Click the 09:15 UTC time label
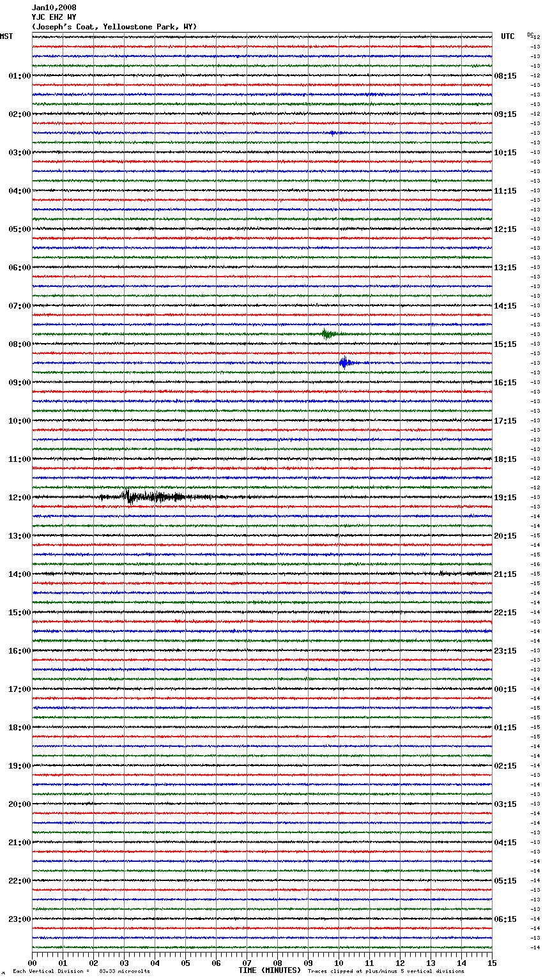This screenshot has width=543, height=980. pos(505,114)
